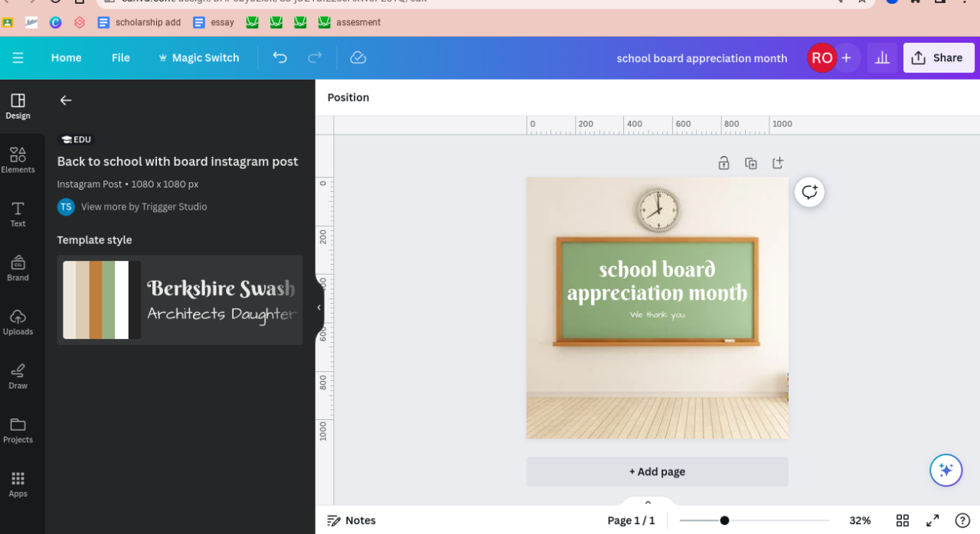980x534 pixels.
Task: Open the File menu
Action: coord(120,57)
